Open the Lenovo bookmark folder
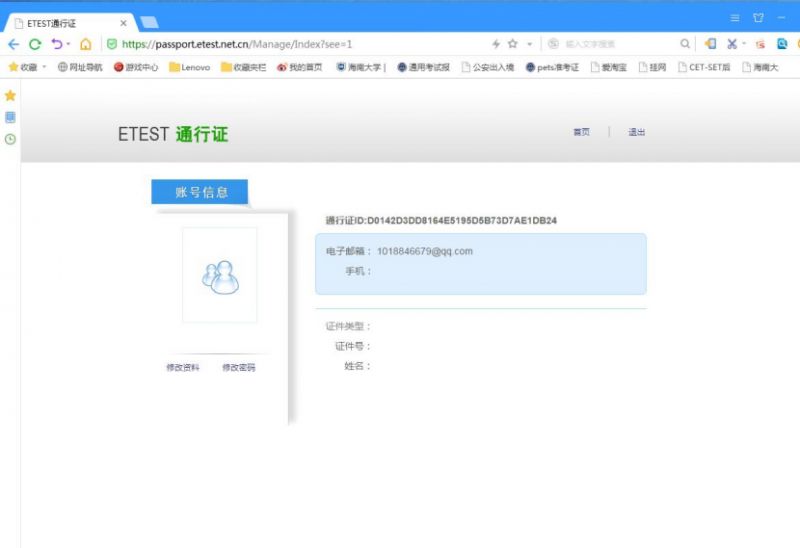The height and width of the screenshot is (548, 800). click(x=189, y=67)
